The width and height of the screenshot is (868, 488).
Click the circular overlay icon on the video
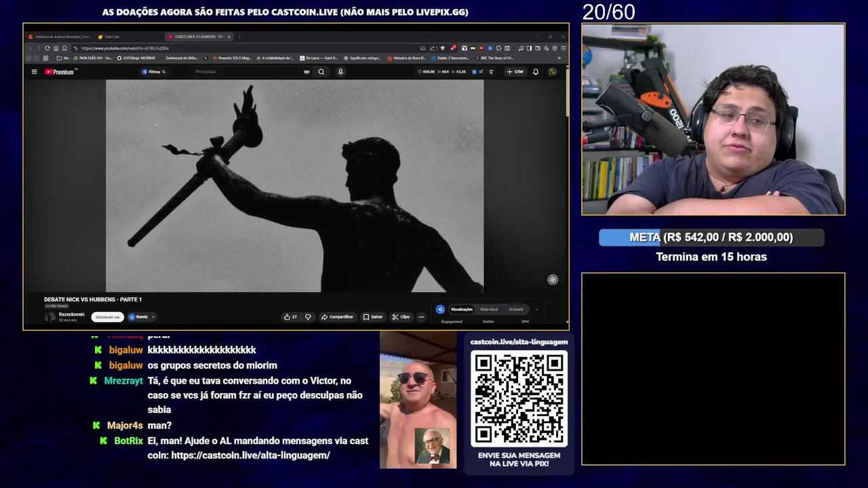click(553, 279)
